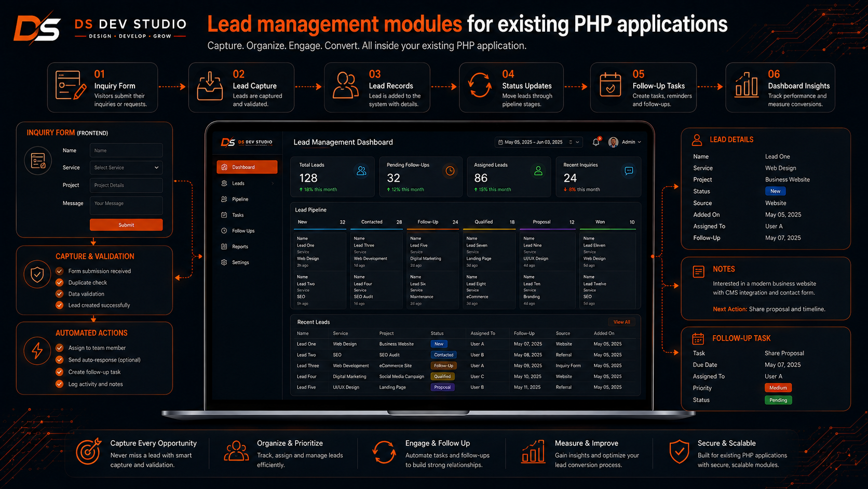
Task: Click the Assigned Leads person icon
Action: coord(538,170)
